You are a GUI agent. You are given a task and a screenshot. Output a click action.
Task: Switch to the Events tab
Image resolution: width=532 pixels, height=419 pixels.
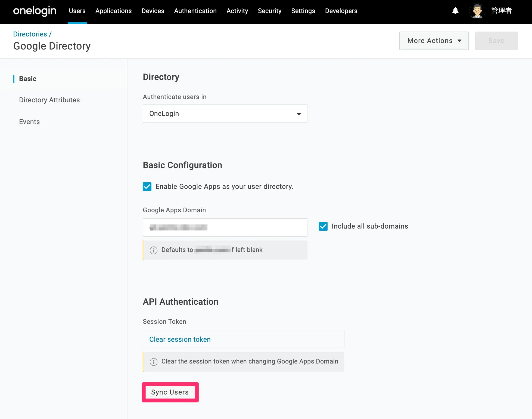coord(29,122)
